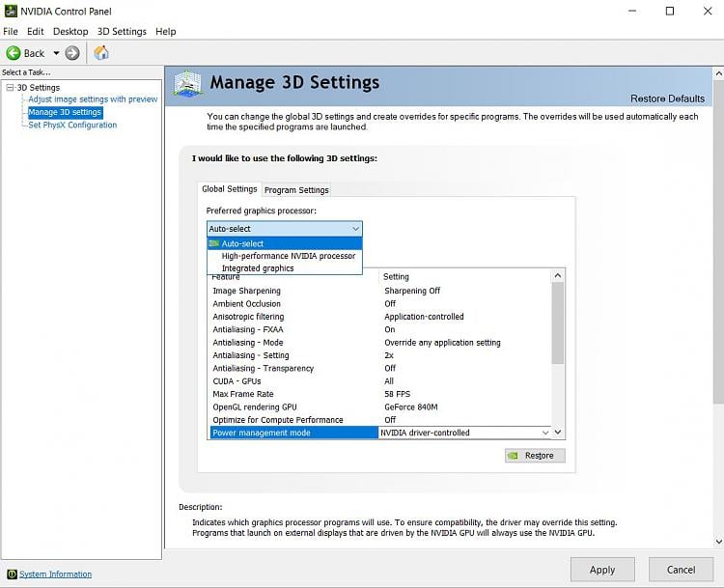This screenshot has width=724, height=588.
Task: Click the NVIDIA Control Panel title icon
Action: click(x=11, y=11)
